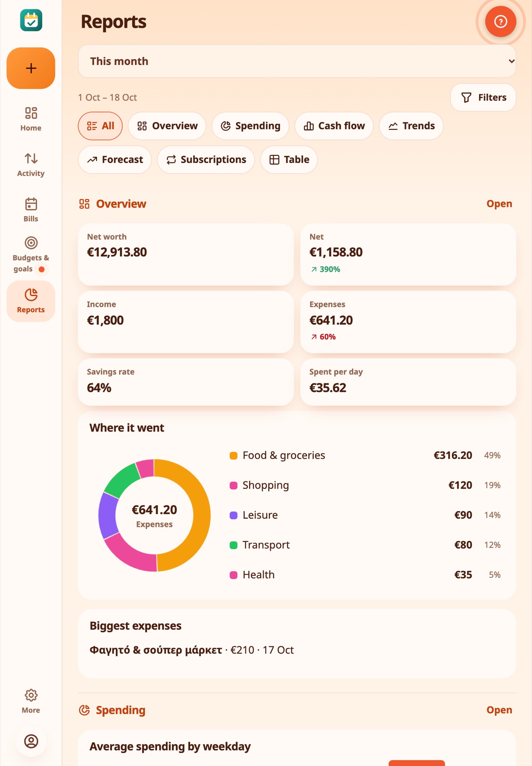Go to Home in sidebar
This screenshot has height=766, width=532.
coord(31,119)
